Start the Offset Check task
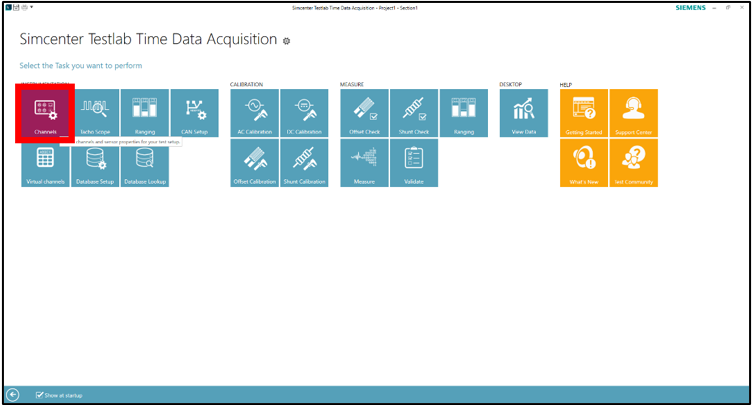The image size is (752, 405). click(x=364, y=113)
